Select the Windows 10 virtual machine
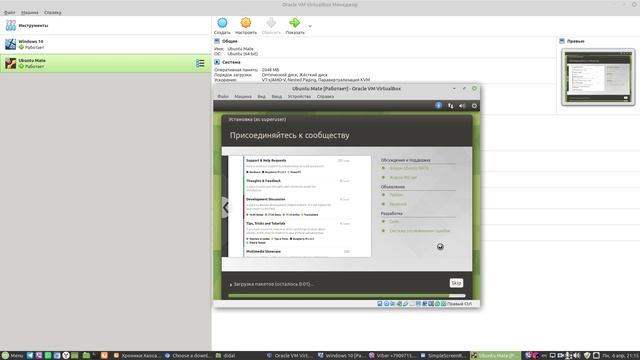Screen dimensions: 640x360 105,44
